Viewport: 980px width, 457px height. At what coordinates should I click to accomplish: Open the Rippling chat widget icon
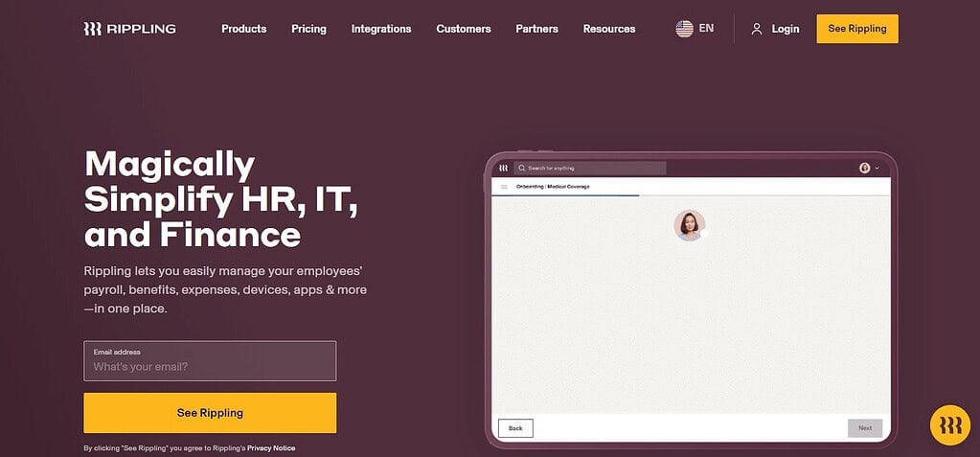pos(950,425)
